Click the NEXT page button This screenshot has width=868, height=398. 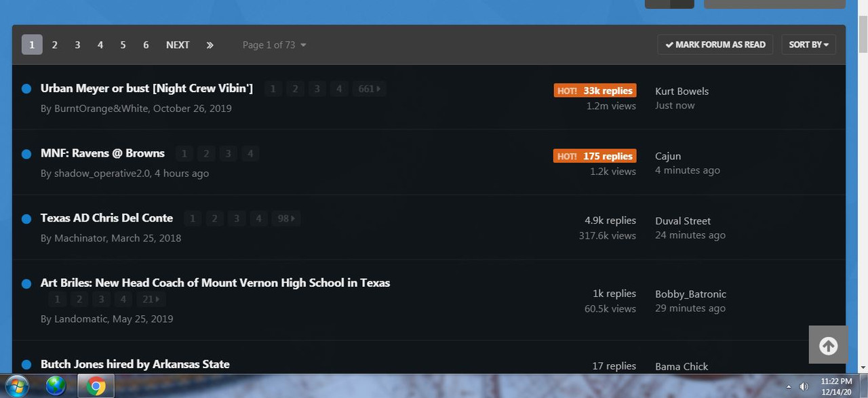tap(178, 45)
